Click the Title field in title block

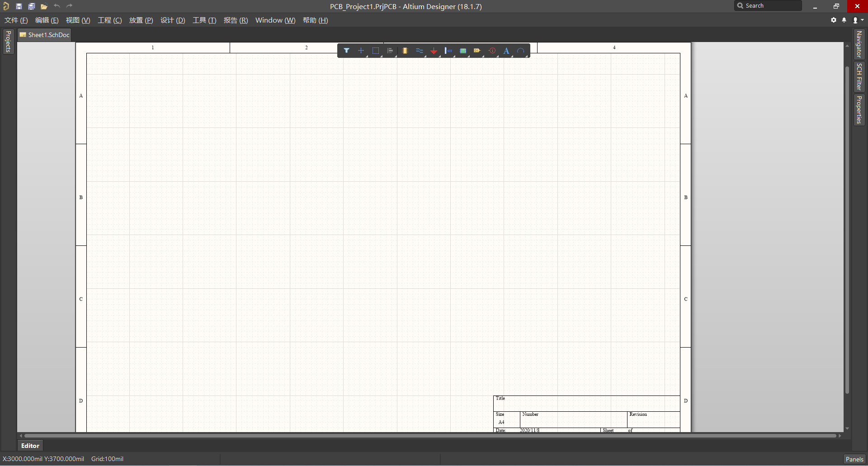pos(587,404)
